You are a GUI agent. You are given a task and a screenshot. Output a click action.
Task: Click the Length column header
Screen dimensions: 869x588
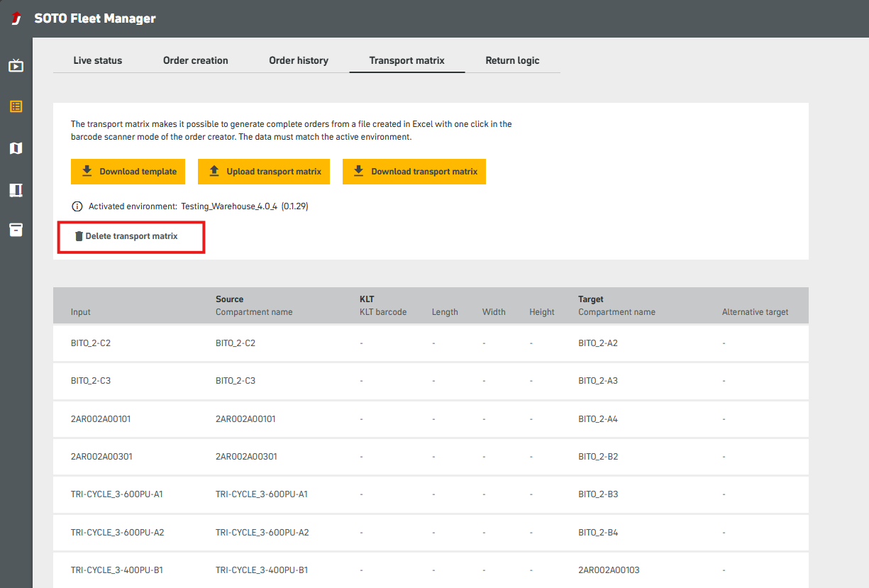click(x=445, y=312)
